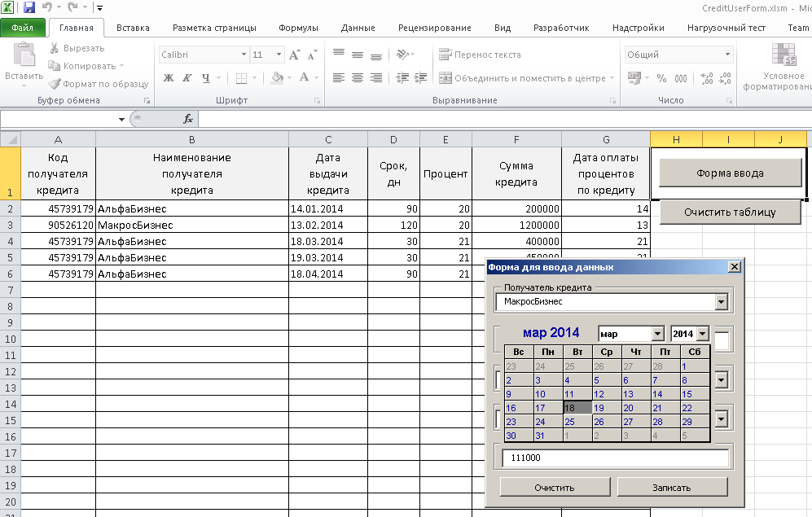The width and height of the screenshot is (812, 517).
Task: Open the Name Box dropdown arrow
Action: point(121,120)
